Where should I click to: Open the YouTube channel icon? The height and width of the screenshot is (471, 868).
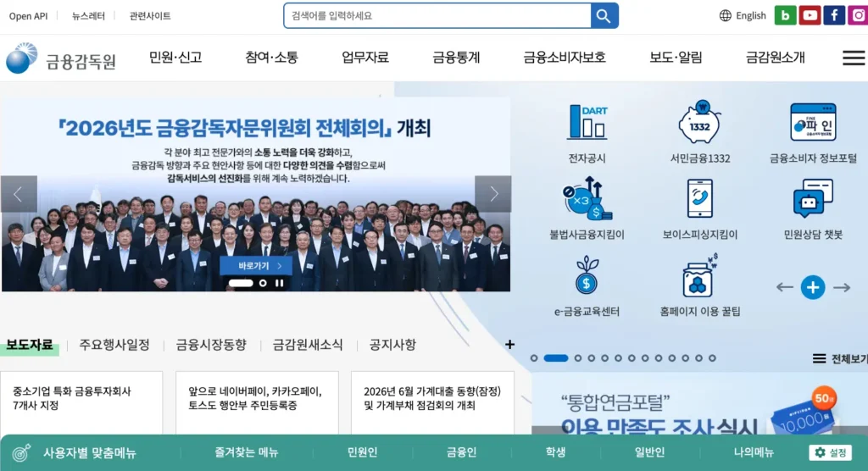pyautogui.click(x=810, y=15)
